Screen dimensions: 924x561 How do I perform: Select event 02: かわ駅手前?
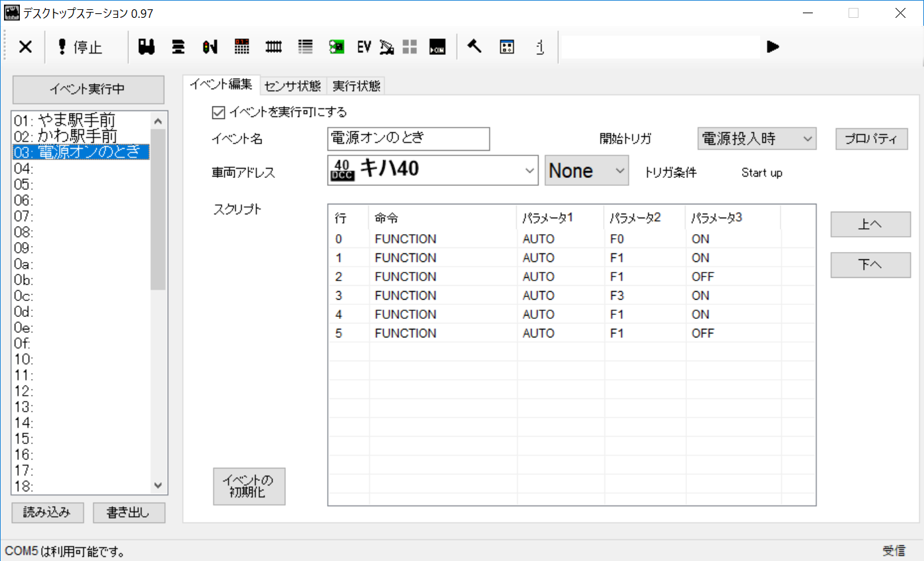81,136
